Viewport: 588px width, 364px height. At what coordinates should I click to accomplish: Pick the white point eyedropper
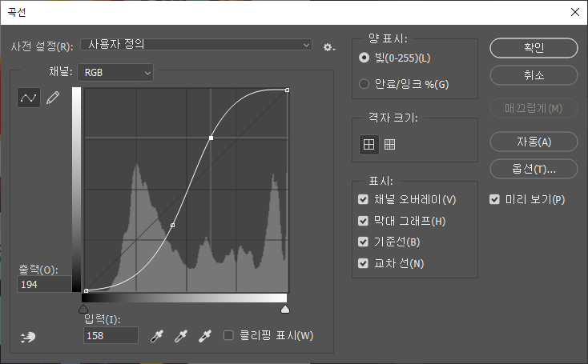[205, 336]
